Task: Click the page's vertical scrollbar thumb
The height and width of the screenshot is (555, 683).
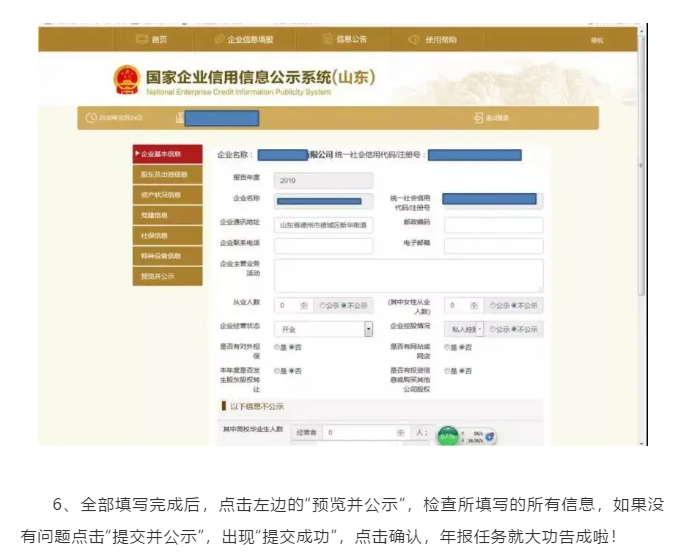Action: [641, 166]
